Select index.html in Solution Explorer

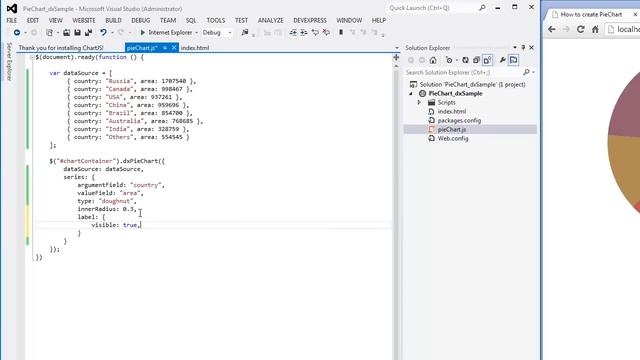pyautogui.click(x=451, y=111)
